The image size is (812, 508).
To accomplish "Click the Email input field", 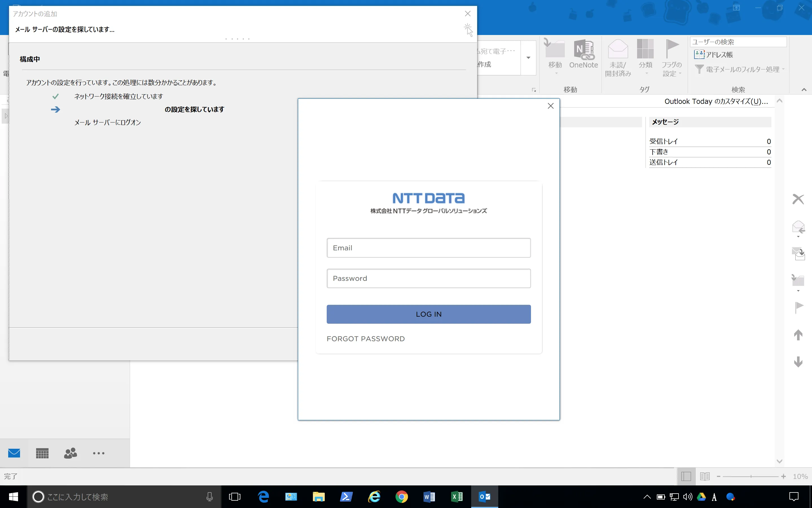I will coord(429,248).
